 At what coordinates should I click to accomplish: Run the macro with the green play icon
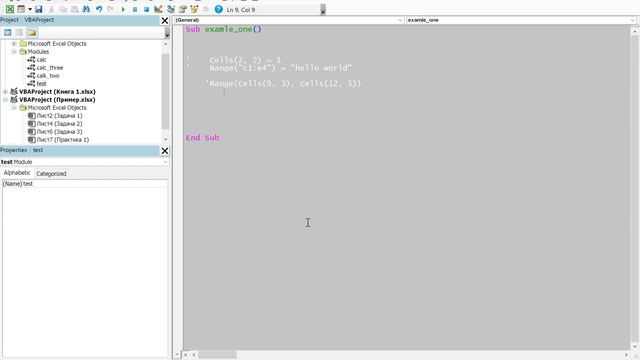(x=123, y=9)
